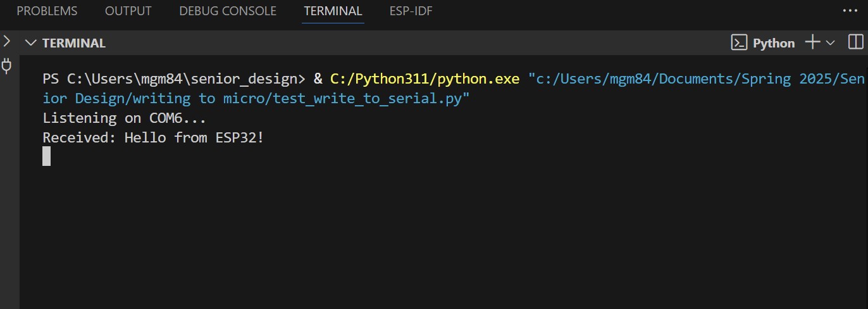The image size is (868, 309).
Task: Click the 'Listening on COM6...' output line
Action: [x=124, y=118]
